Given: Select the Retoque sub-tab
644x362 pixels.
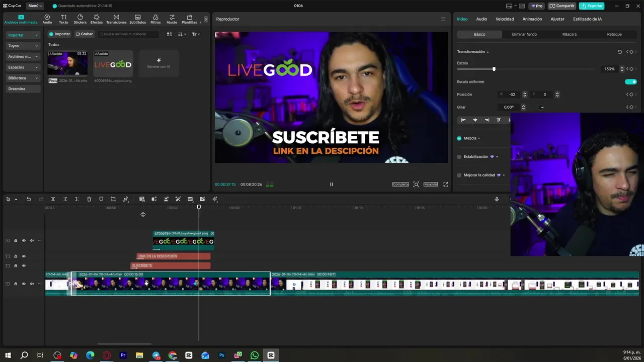Looking at the screenshot, I should (614, 34).
